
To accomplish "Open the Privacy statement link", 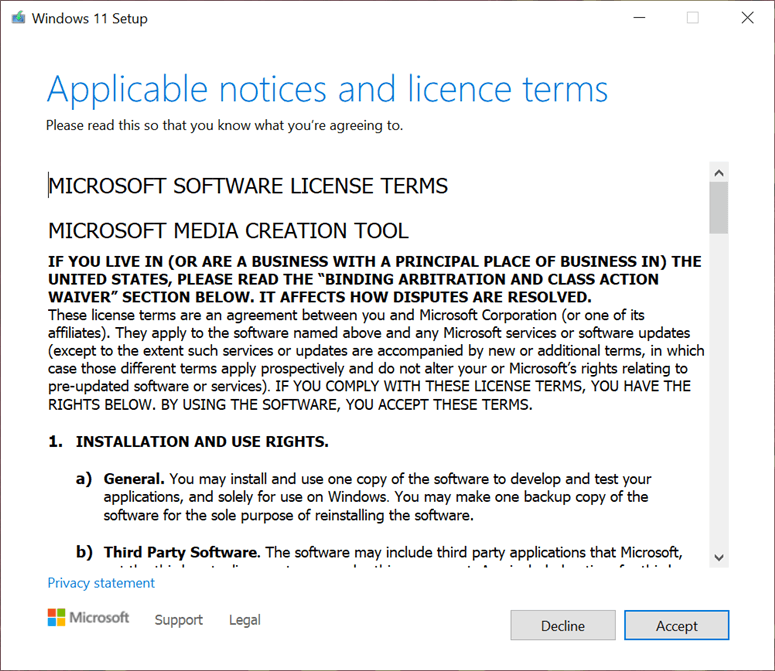I will click(x=101, y=583).
